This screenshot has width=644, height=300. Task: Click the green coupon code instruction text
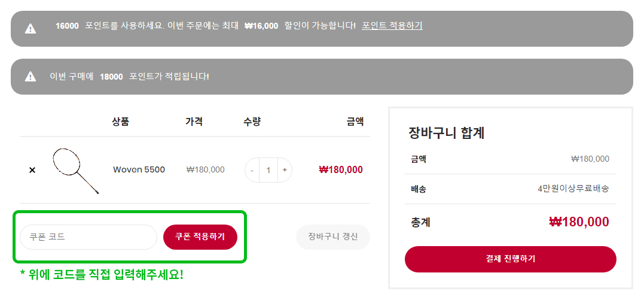click(102, 274)
